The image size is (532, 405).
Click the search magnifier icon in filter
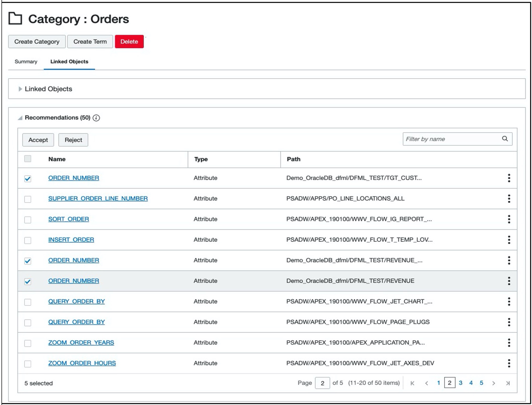tap(505, 139)
